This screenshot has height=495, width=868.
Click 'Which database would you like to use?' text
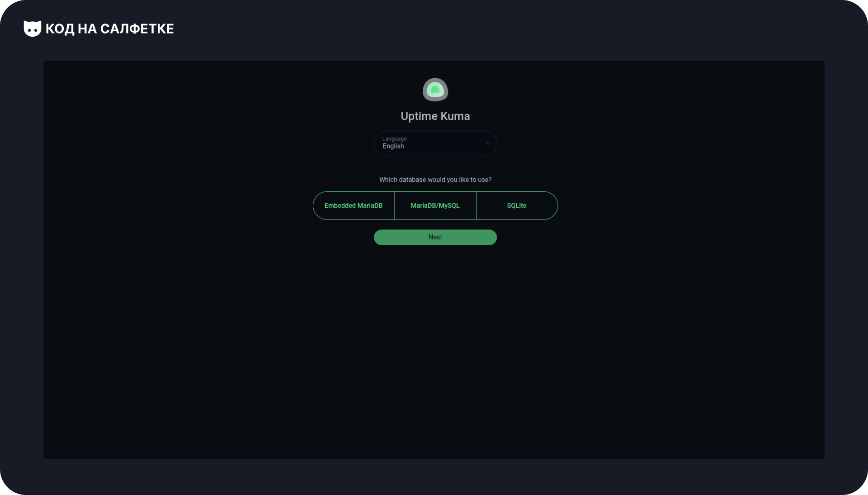click(435, 180)
